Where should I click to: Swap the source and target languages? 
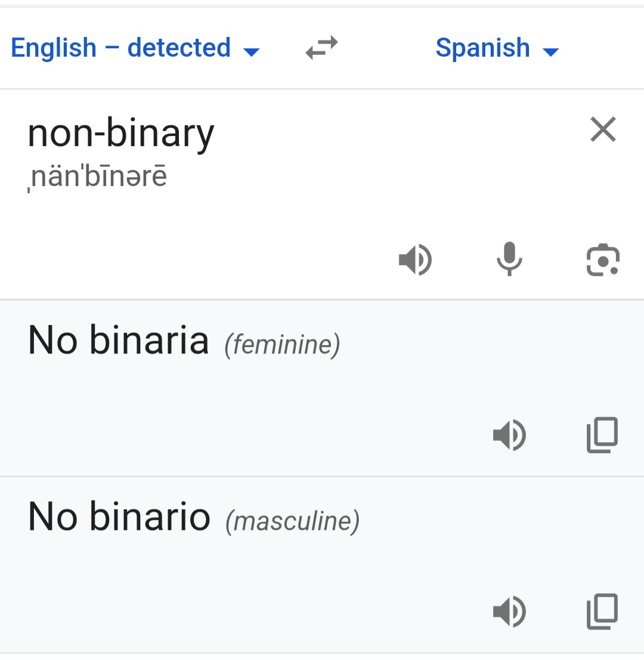322,48
